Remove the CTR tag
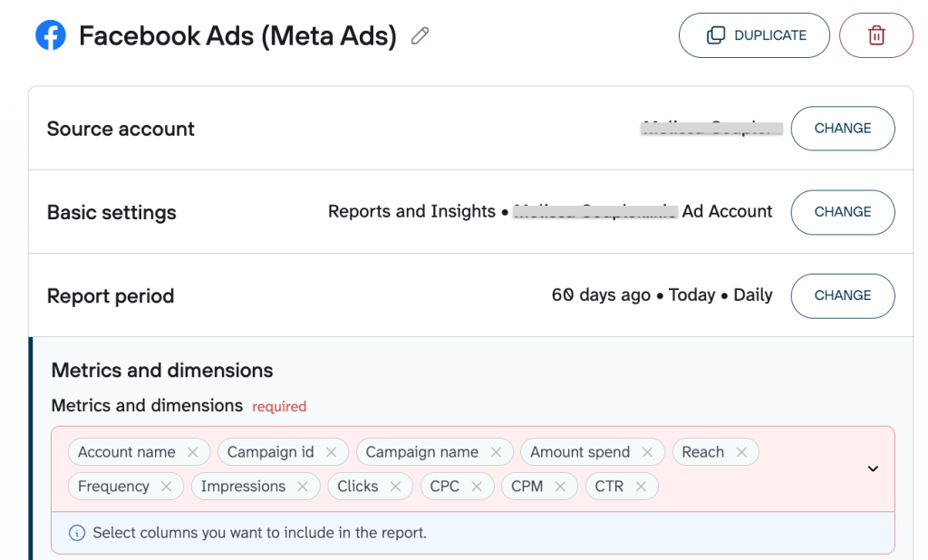The image size is (928, 560). pos(641,487)
